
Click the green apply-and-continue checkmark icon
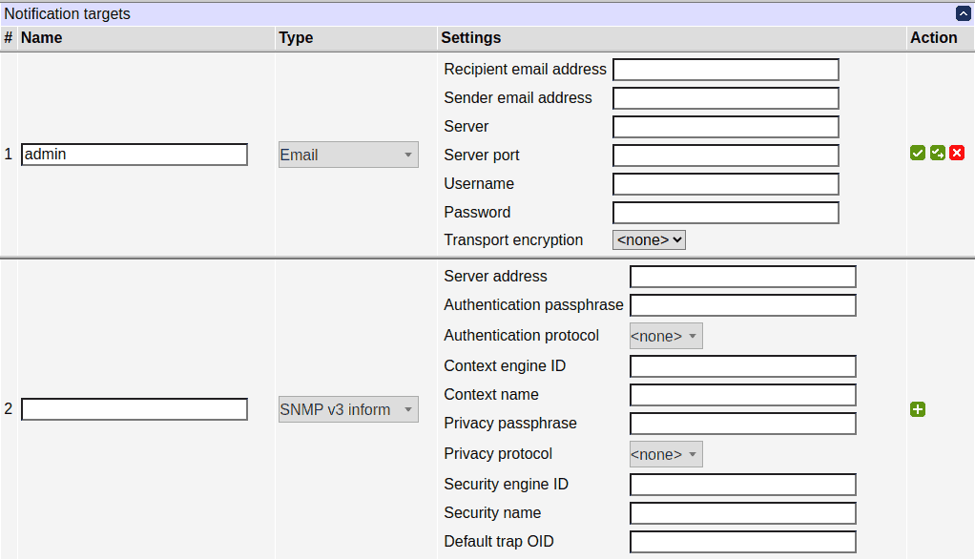(937, 153)
